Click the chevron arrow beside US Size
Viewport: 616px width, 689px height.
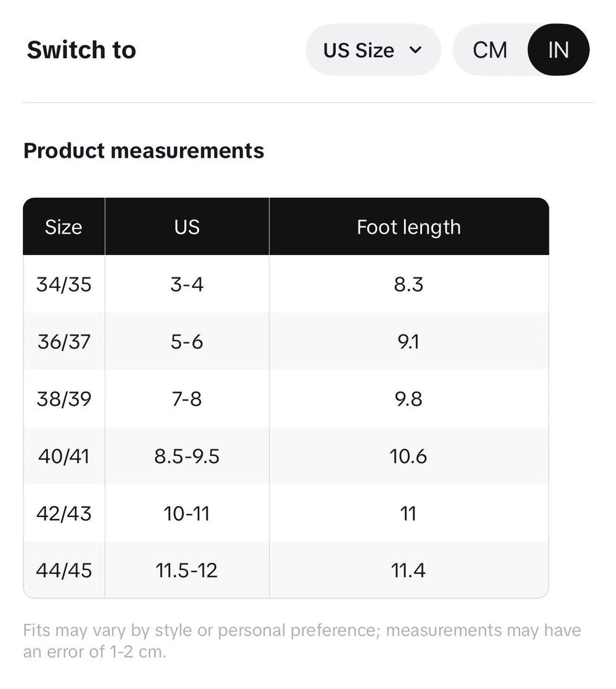tap(416, 50)
